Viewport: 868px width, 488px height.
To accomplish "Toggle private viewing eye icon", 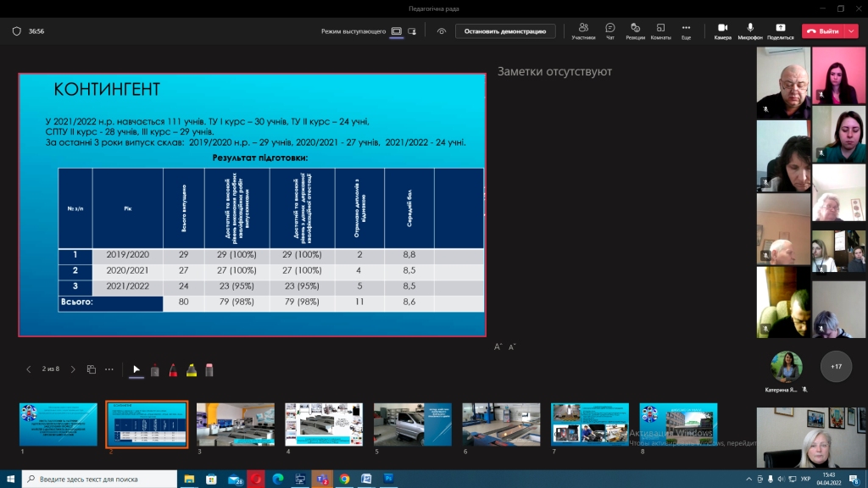I will [x=442, y=30].
